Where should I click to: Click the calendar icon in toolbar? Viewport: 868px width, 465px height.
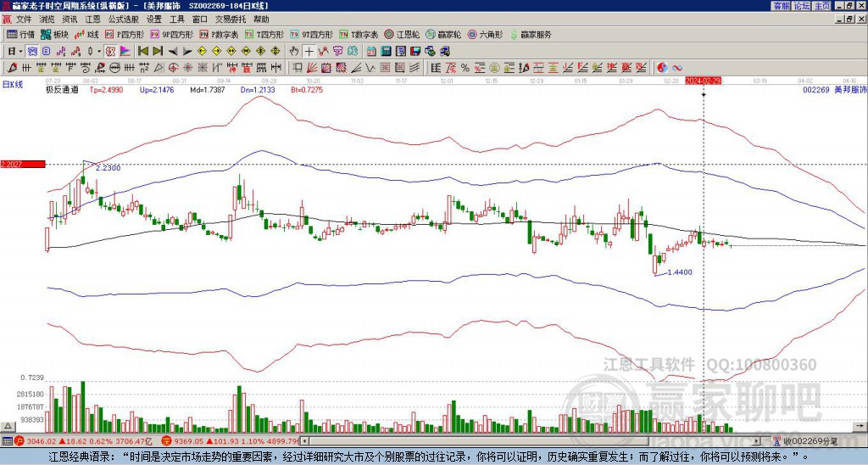(371, 52)
